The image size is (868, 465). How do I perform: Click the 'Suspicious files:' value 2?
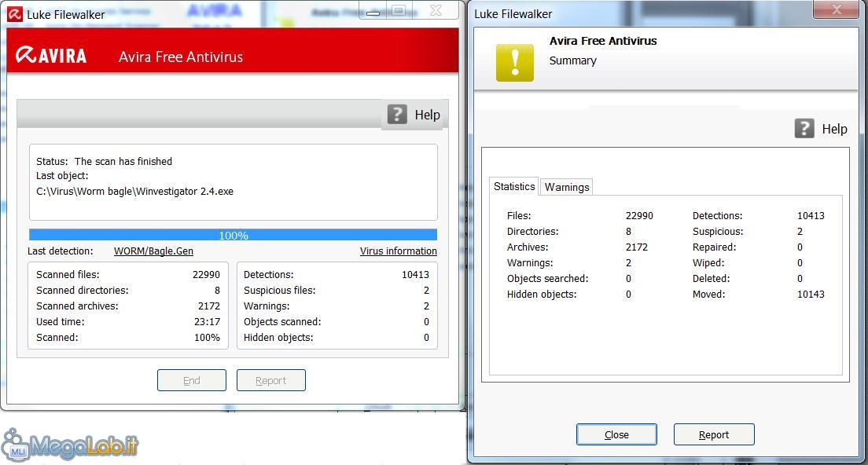coord(426,291)
